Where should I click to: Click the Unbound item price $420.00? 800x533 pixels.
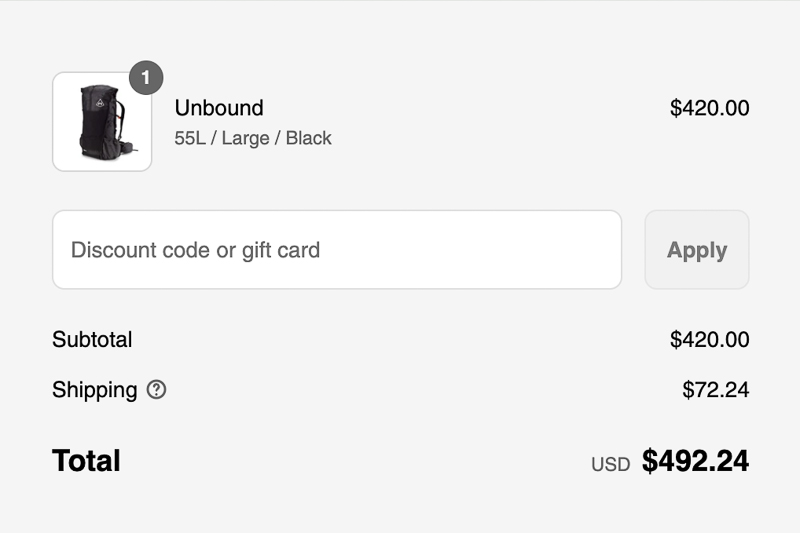point(709,108)
